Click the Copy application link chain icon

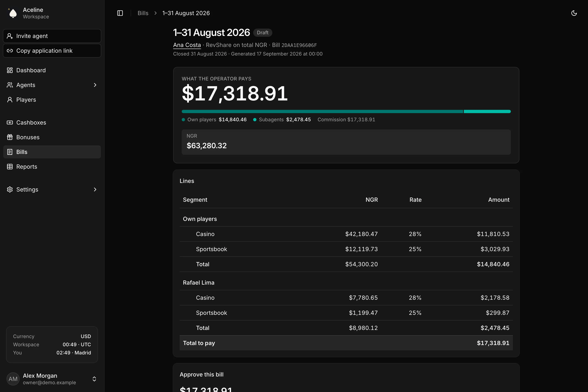(x=10, y=51)
